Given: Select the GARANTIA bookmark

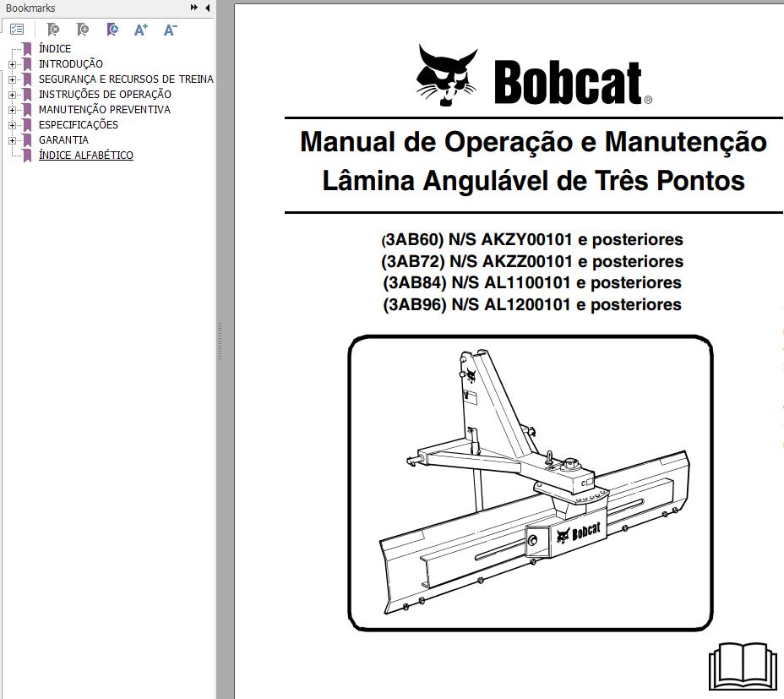Looking at the screenshot, I should click(x=63, y=140).
